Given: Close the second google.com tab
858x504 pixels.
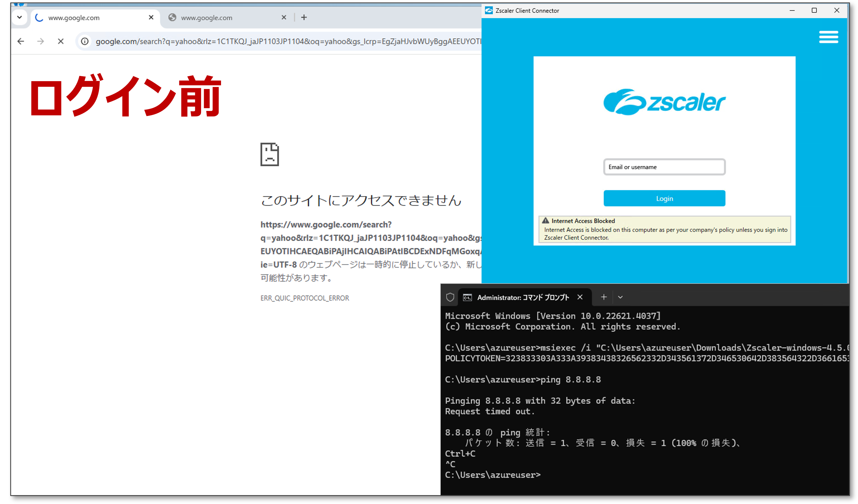Looking at the screenshot, I should point(284,17).
